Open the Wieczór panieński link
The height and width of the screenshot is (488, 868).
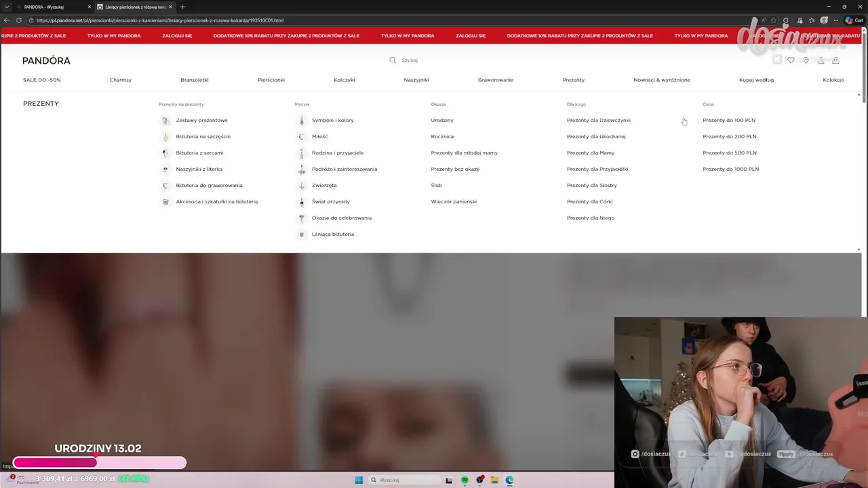[x=454, y=201]
